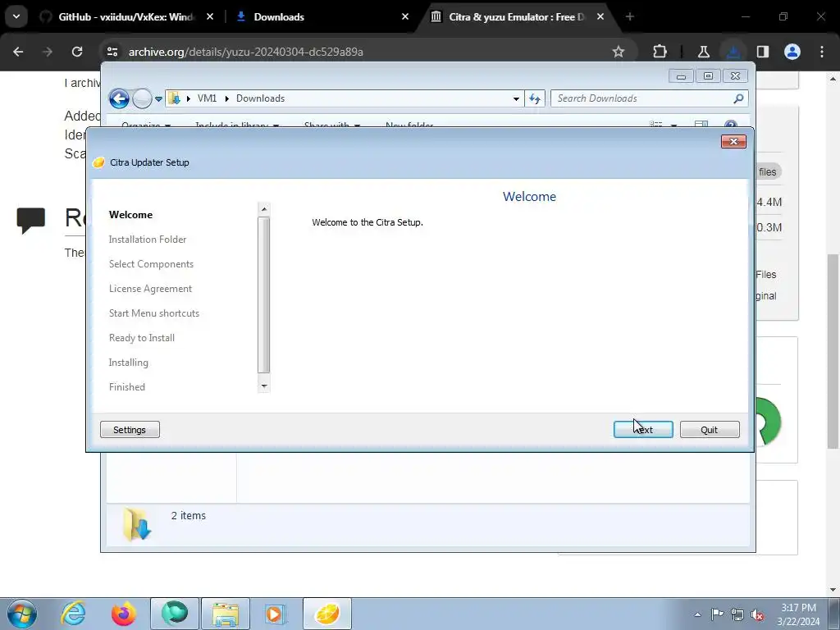Image resolution: width=840 pixels, height=630 pixels.
Task: Click the site information icon in address bar
Action: (x=112, y=52)
